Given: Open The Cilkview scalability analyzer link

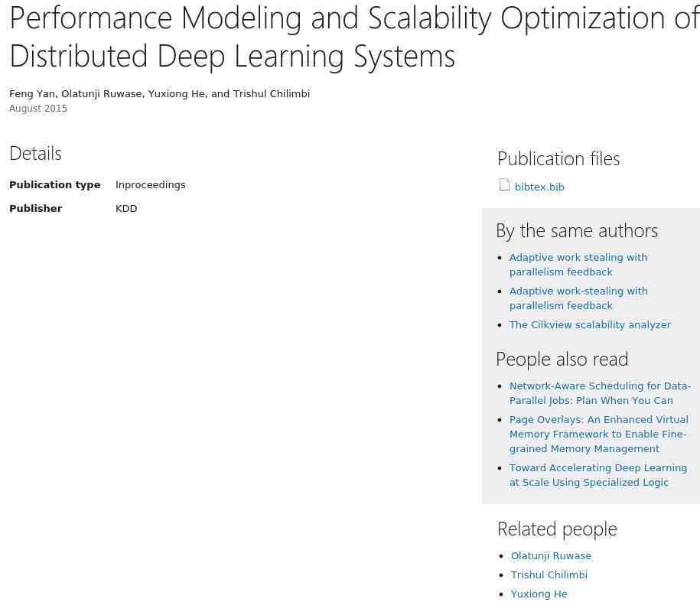Looking at the screenshot, I should tap(590, 324).
